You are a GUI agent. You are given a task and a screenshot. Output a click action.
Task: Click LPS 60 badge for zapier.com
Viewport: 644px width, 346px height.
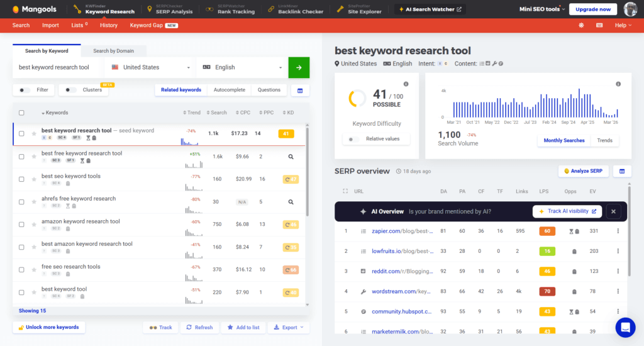[547, 231]
